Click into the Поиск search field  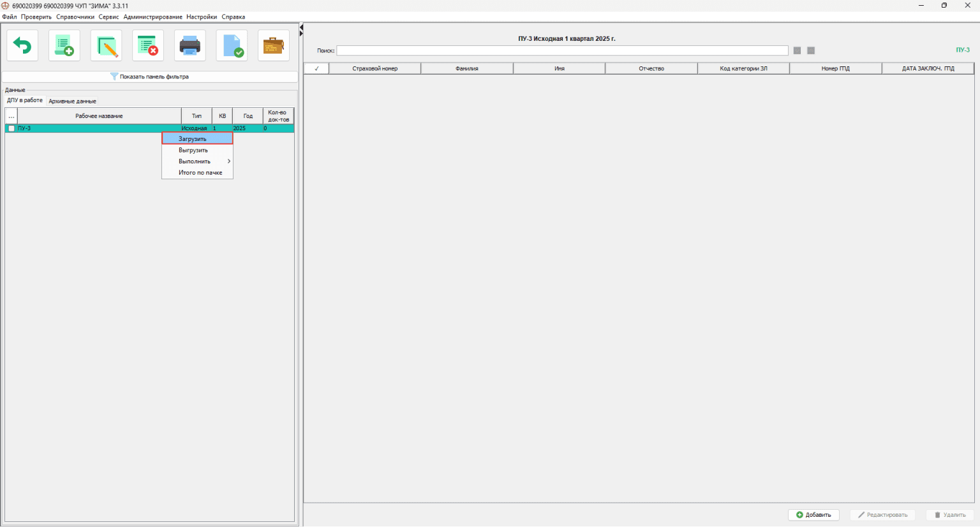click(561, 50)
